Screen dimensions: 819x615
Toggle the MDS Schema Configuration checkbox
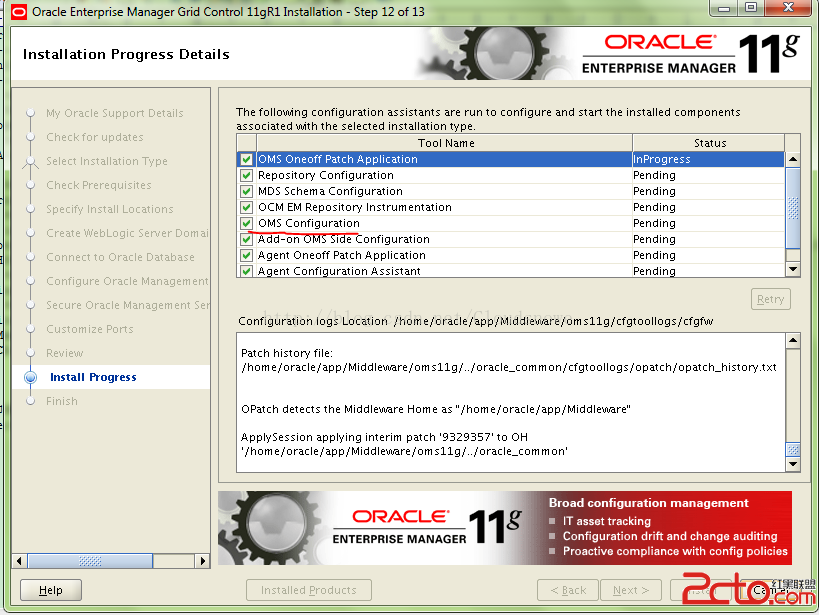point(246,191)
